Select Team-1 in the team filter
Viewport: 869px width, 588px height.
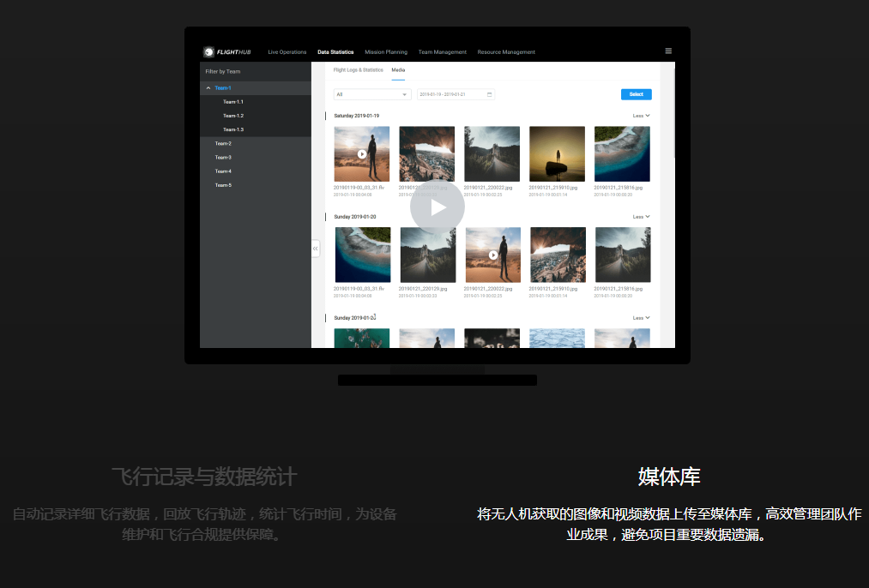click(x=223, y=88)
